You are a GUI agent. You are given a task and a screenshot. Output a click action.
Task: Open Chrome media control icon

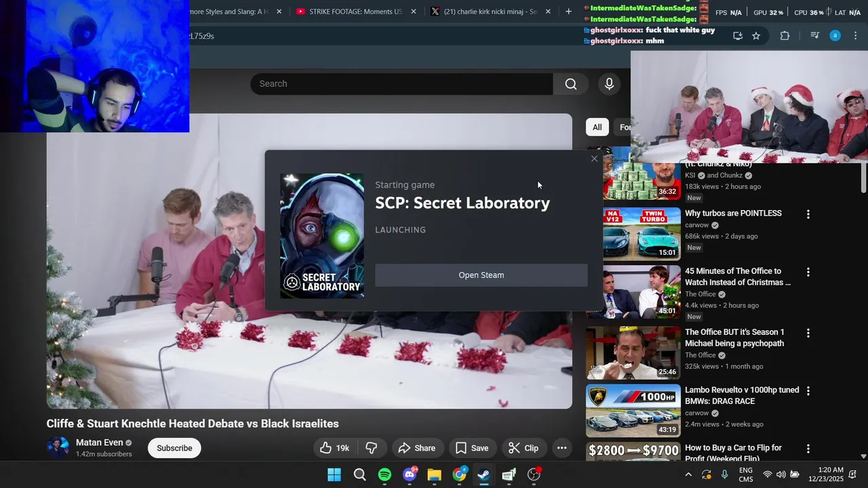click(815, 36)
